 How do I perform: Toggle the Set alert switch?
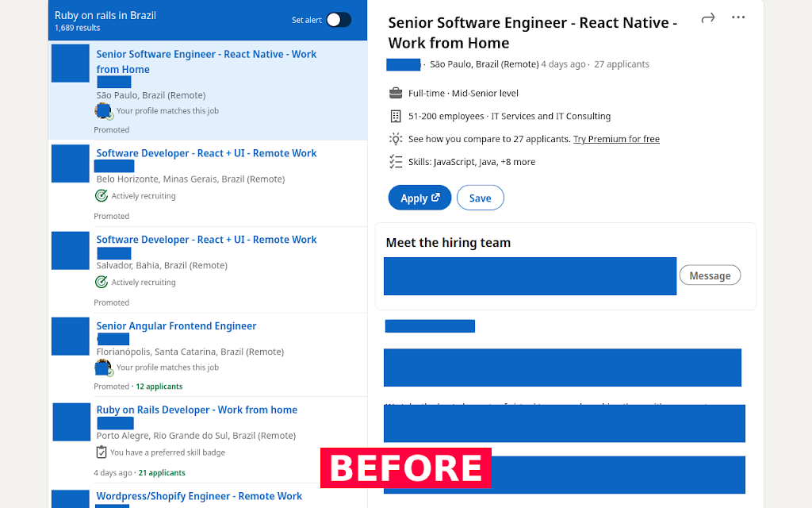[339, 20]
